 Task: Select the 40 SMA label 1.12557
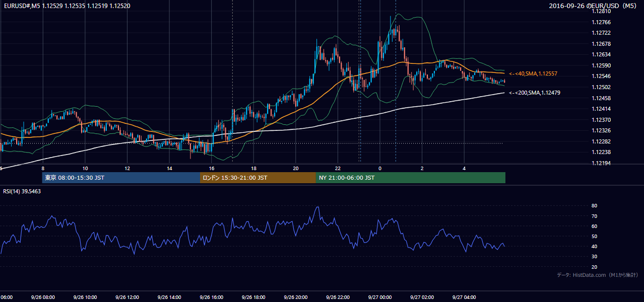533,73
